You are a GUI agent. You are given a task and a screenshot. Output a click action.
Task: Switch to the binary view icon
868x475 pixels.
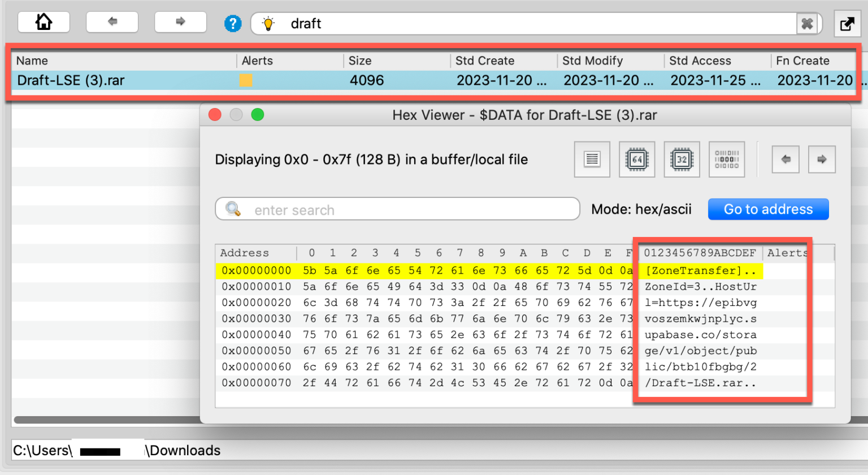pos(726,159)
